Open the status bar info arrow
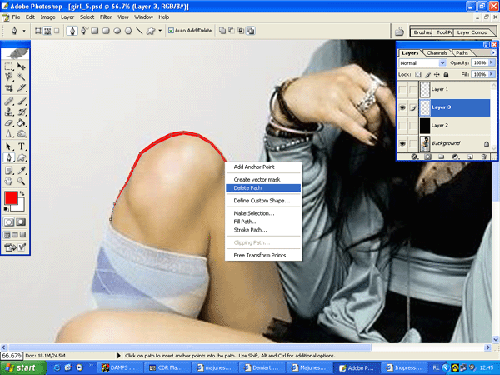Image resolution: width=500 pixels, height=375 pixels. click(118, 355)
